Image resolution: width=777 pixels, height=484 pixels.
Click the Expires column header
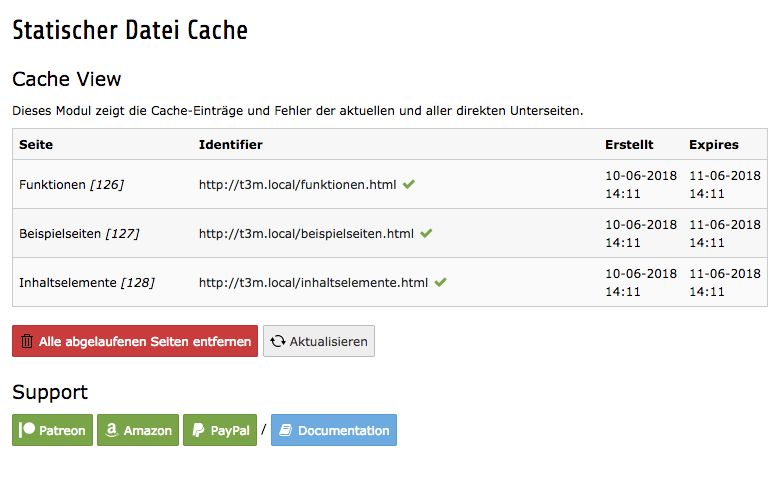(714, 145)
